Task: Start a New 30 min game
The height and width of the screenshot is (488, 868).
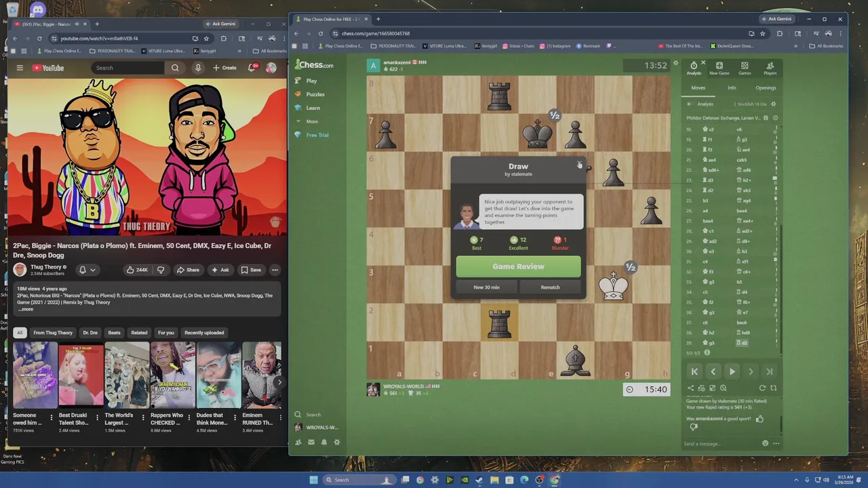Action: [486, 287]
